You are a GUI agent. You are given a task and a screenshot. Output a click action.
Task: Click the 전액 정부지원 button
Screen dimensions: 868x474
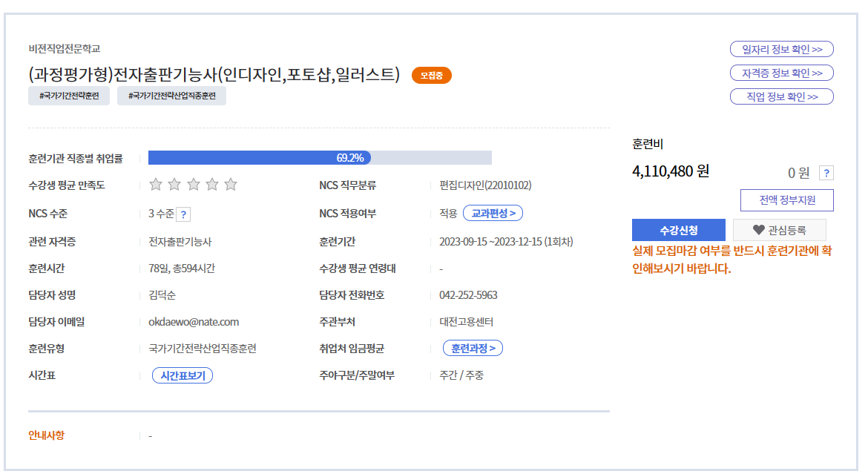tap(786, 200)
